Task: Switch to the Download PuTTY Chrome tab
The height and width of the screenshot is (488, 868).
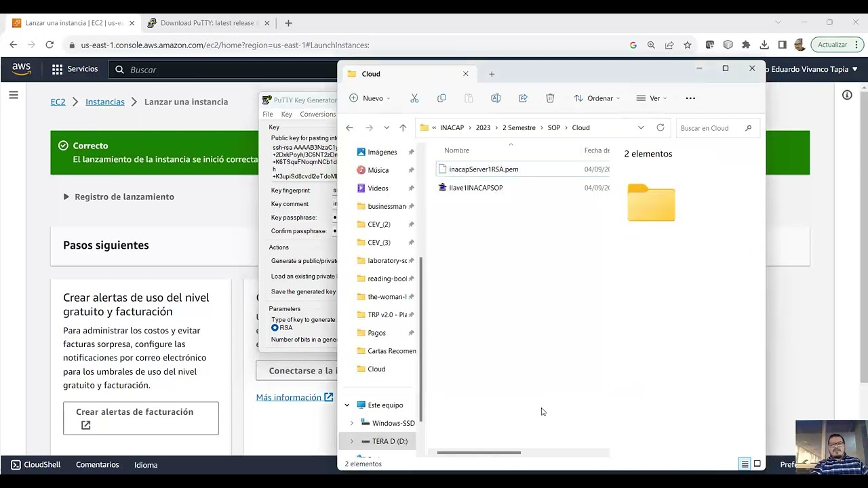Action: [x=207, y=23]
